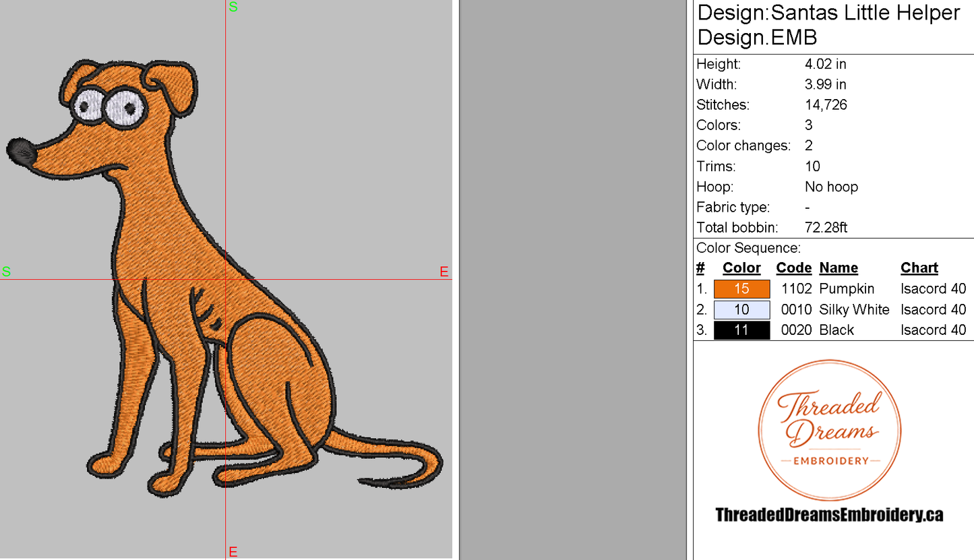Click the 'Design.EMB' file name text
Viewport: 974px width, 560px height.
757,38
